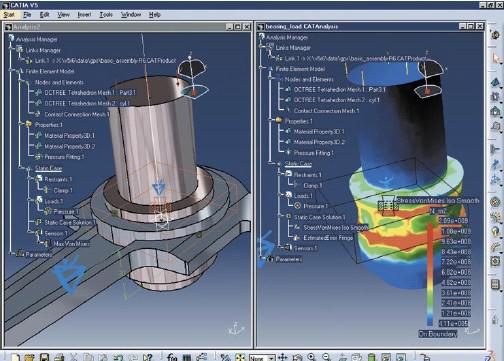This screenshot has height=361, width=504.
Task: Click the Zoom In magnifier icon
Action: [x=312, y=357]
